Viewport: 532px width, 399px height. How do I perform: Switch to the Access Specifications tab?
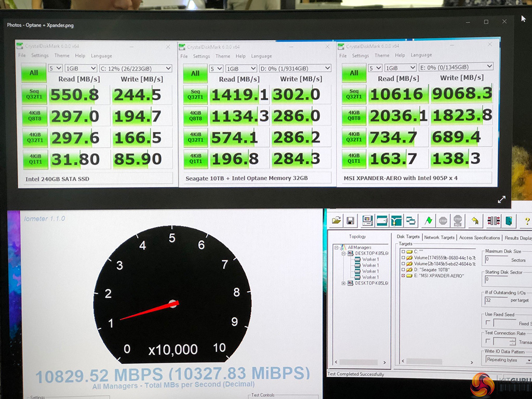tap(480, 237)
